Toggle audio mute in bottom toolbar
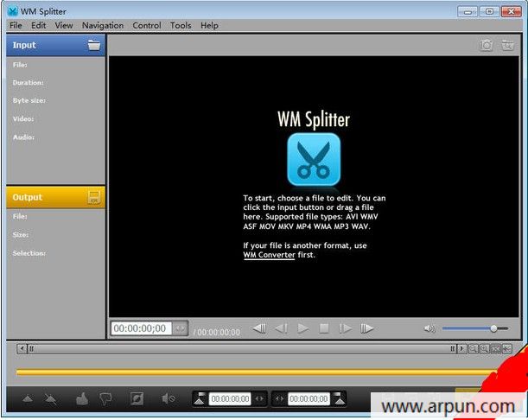Viewport: 528px width, 420px height. [168, 398]
